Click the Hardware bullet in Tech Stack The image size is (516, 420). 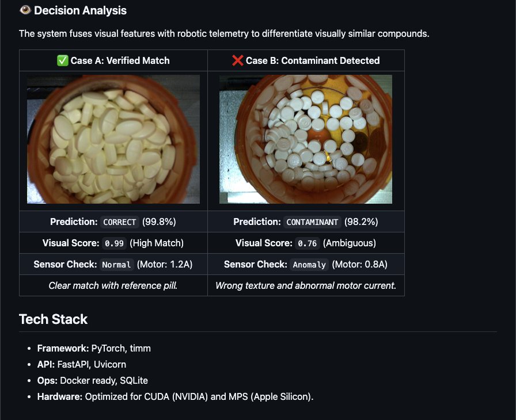click(x=175, y=396)
